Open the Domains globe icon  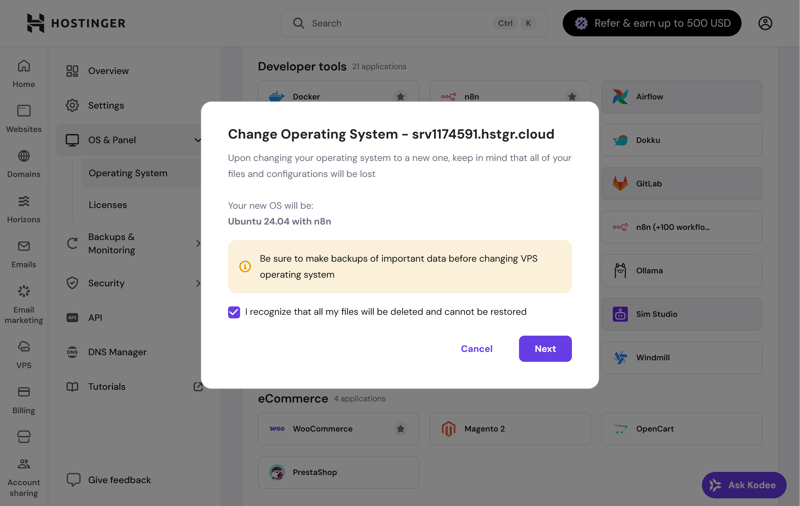tap(24, 163)
